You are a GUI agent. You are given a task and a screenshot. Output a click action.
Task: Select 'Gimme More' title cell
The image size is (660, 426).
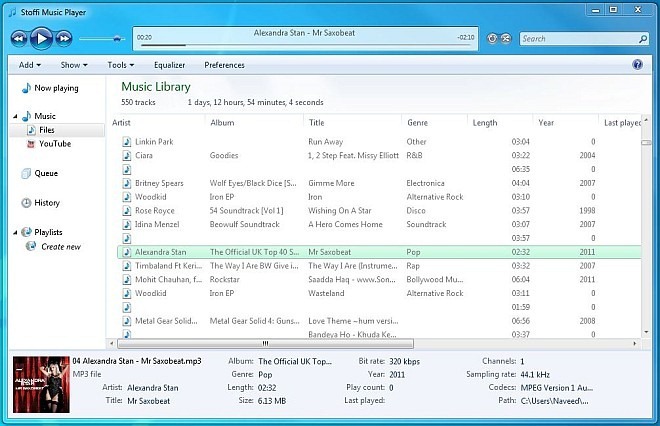tap(331, 183)
